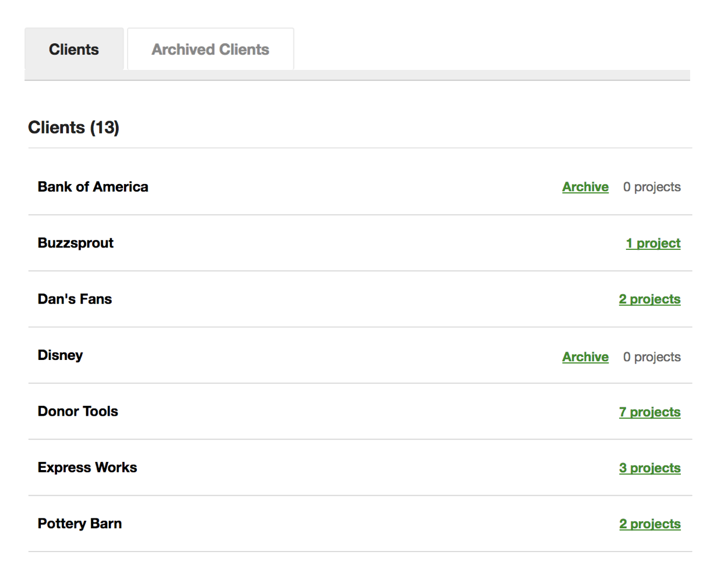Viewport: 728px width, 569px height.
Task: Archive the Bank of America client
Action: tap(585, 187)
